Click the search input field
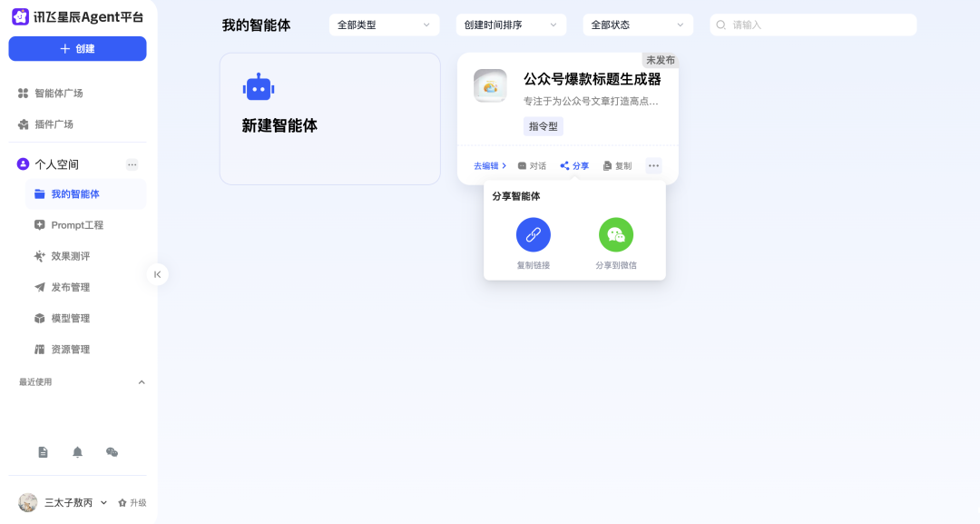The image size is (980, 524). [812, 25]
